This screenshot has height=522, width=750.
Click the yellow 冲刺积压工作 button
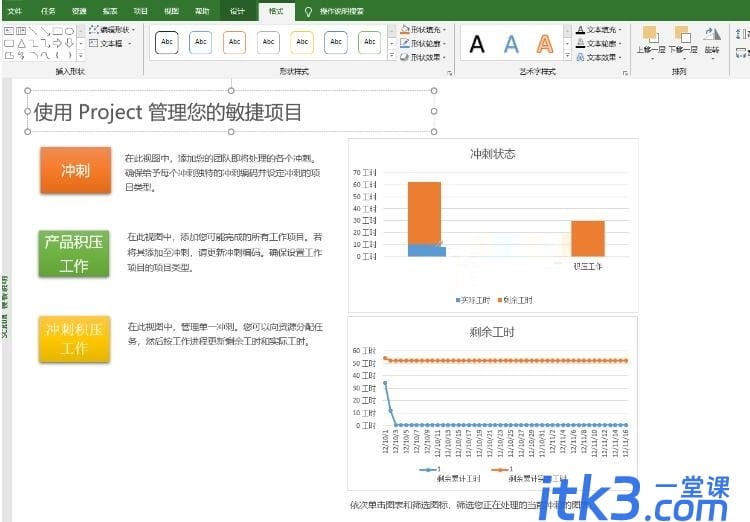point(74,339)
